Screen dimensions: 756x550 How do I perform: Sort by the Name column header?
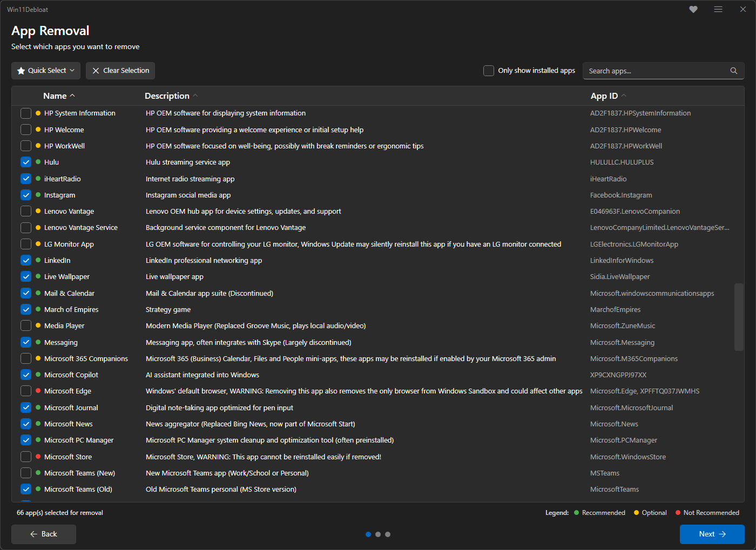pyautogui.click(x=59, y=96)
